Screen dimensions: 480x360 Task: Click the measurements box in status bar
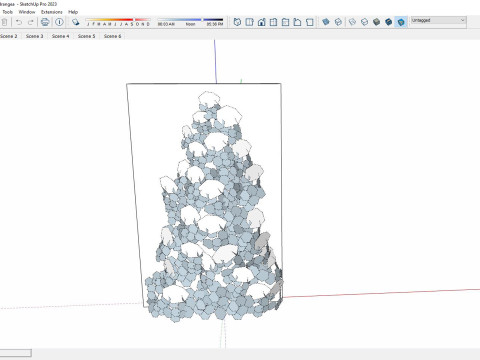click(x=16, y=353)
